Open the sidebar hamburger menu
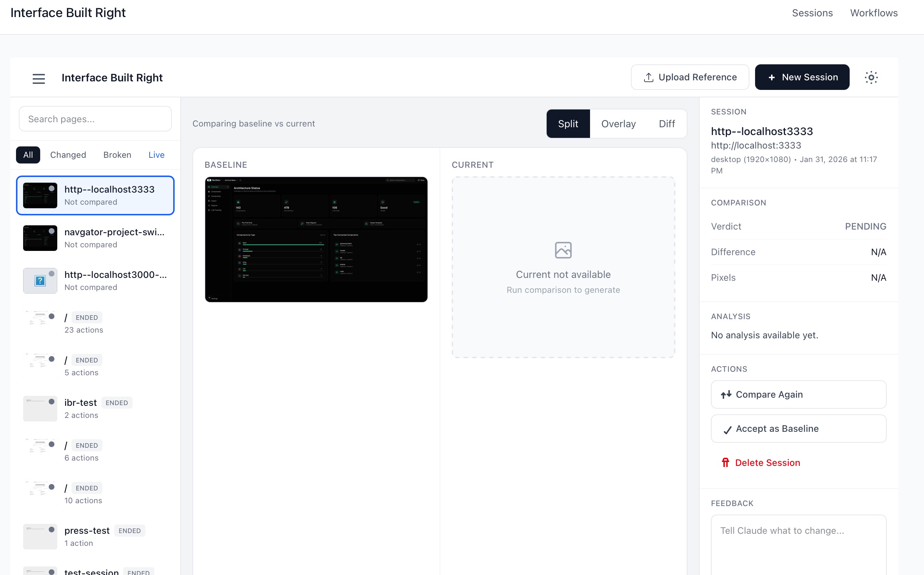 (x=39, y=79)
